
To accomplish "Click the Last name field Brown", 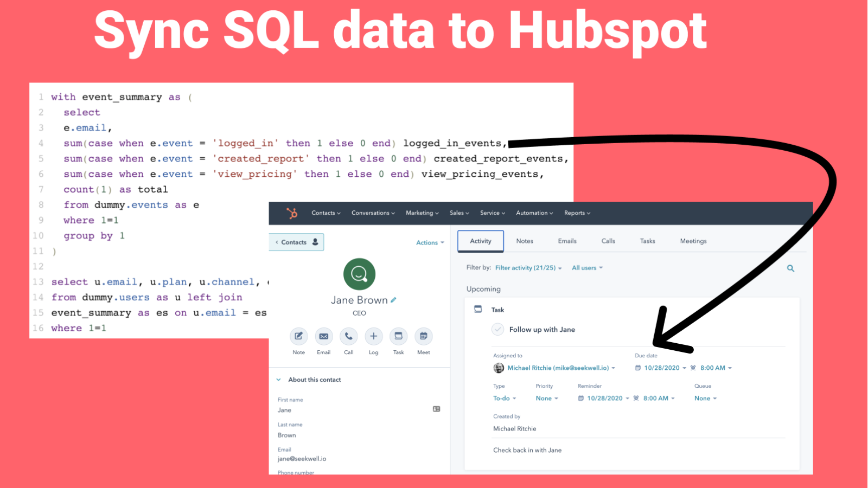I will (287, 435).
